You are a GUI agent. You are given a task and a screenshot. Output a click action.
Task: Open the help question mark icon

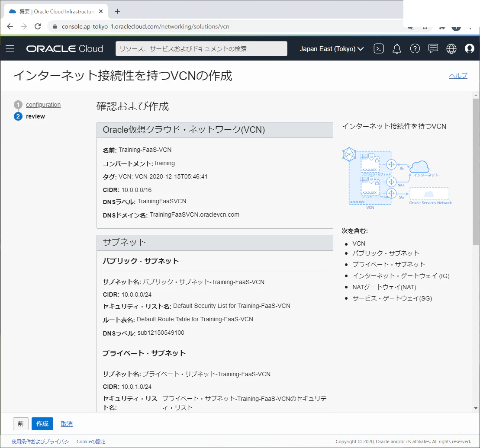(415, 48)
